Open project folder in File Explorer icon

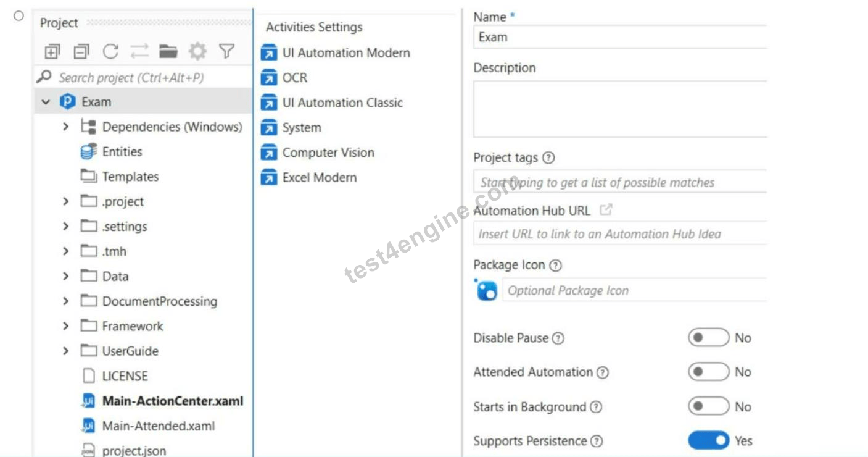point(168,51)
